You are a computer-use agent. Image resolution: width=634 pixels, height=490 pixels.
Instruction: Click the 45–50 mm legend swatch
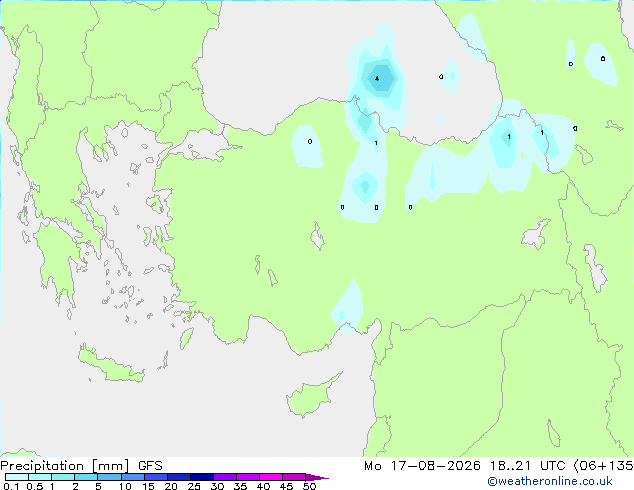point(294,477)
